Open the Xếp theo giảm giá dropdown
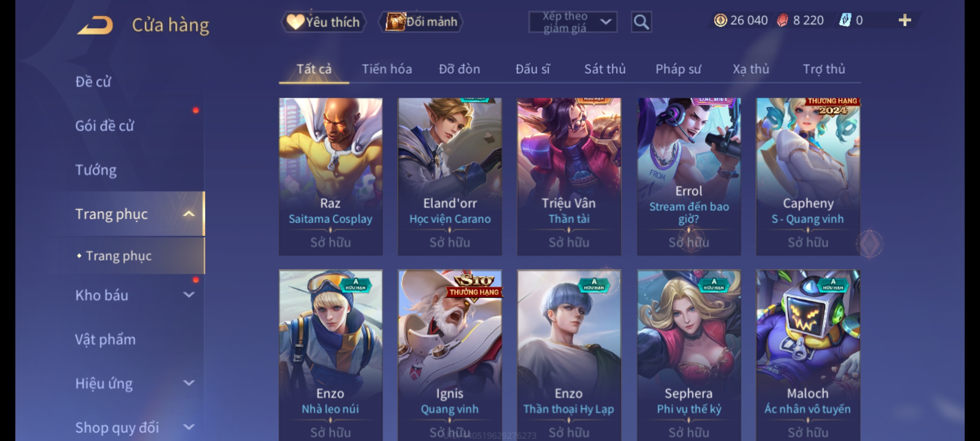Screen dimensions: 980x441 572,22
